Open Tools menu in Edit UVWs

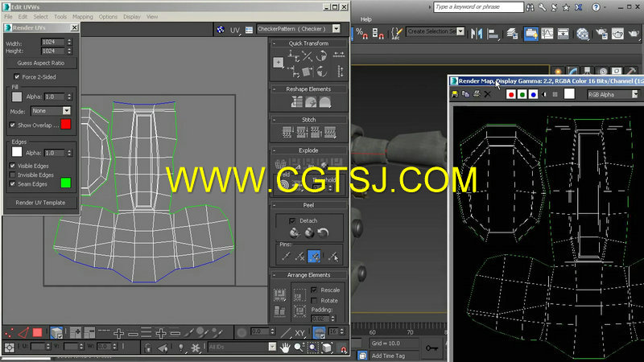(x=60, y=17)
